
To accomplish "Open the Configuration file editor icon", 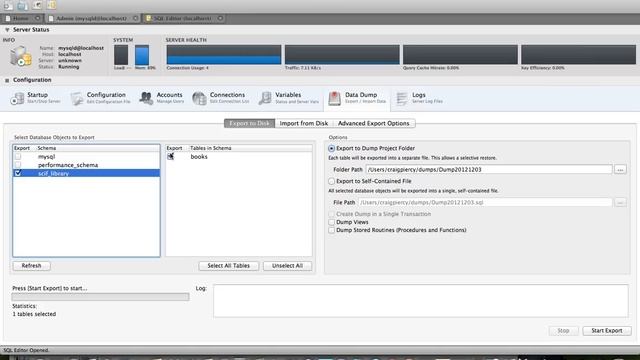I will pos(77,98).
